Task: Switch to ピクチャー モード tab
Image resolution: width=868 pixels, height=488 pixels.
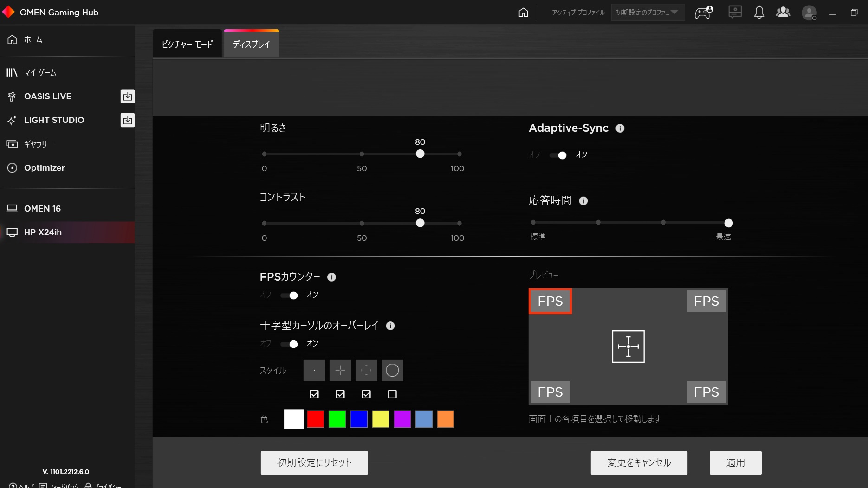Action: pyautogui.click(x=188, y=45)
